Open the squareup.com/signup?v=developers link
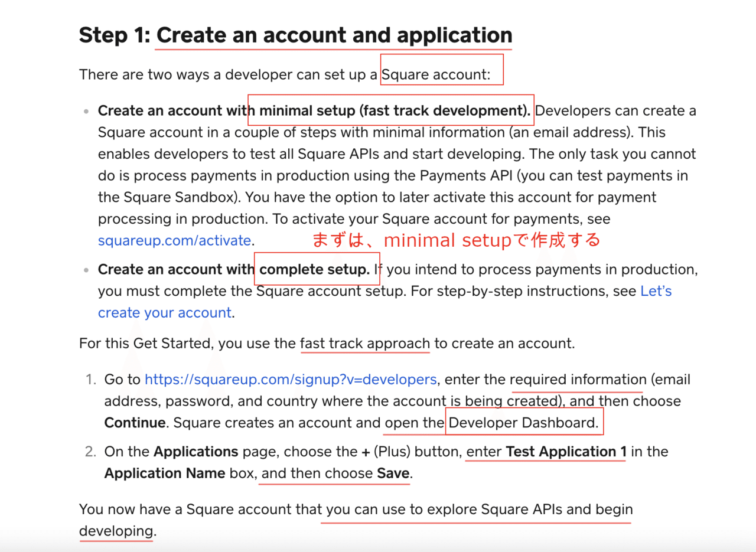This screenshot has width=756, height=552. (x=291, y=380)
